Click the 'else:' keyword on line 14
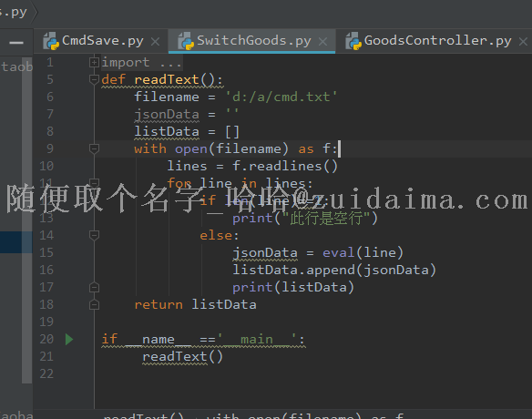532x419 pixels. point(220,235)
